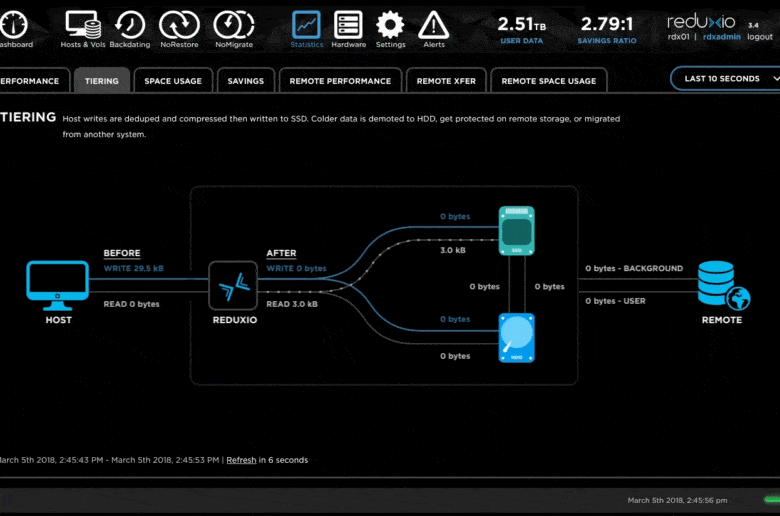
Task: Click the WRITE 29.5 kB before label
Action: pyautogui.click(x=133, y=268)
